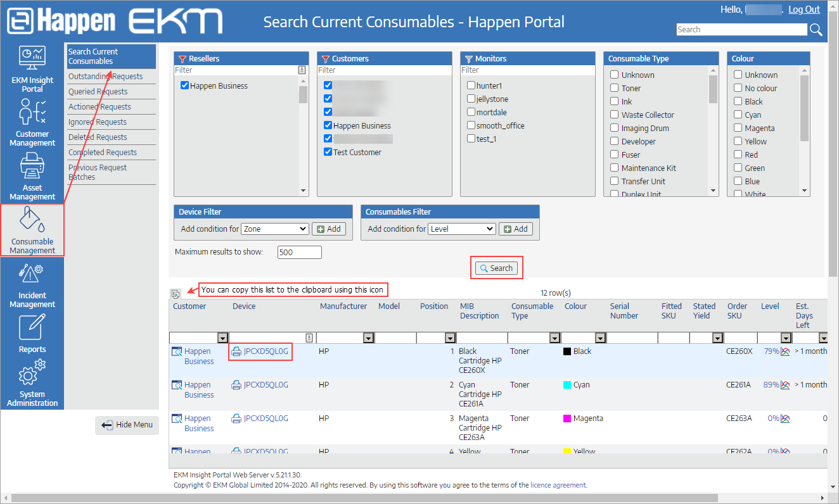Select Completed Requests in side menu
The width and height of the screenshot is (839, 504).
103,153
